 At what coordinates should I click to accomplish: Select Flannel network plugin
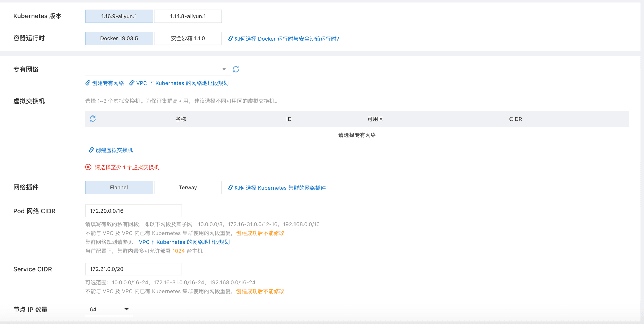tap(119, 187)
